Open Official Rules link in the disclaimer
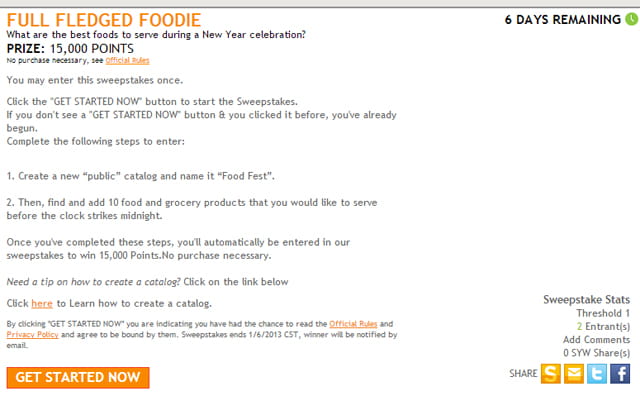The image size is (640, 396). point(353,324)
